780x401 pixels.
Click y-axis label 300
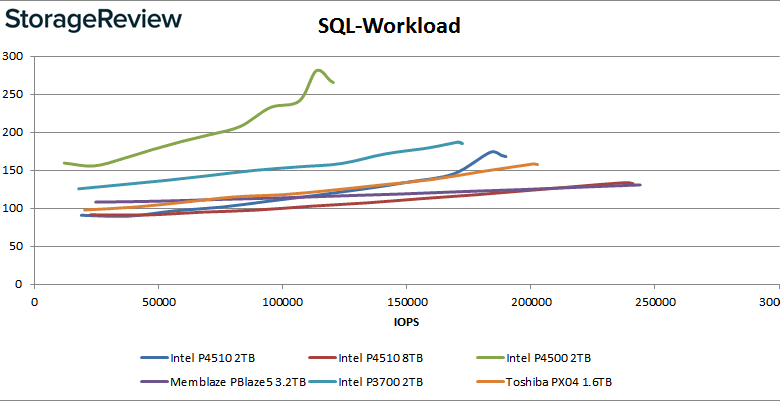point(12,56)
